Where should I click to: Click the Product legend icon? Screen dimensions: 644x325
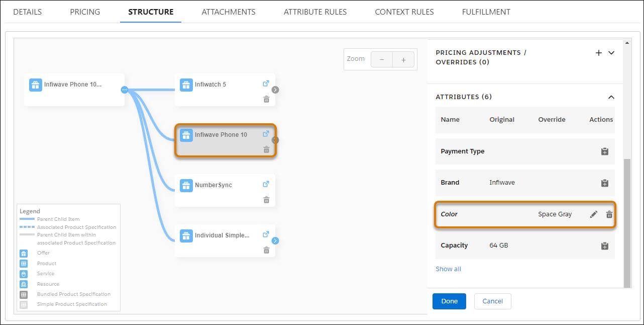[x=24, y=264]
